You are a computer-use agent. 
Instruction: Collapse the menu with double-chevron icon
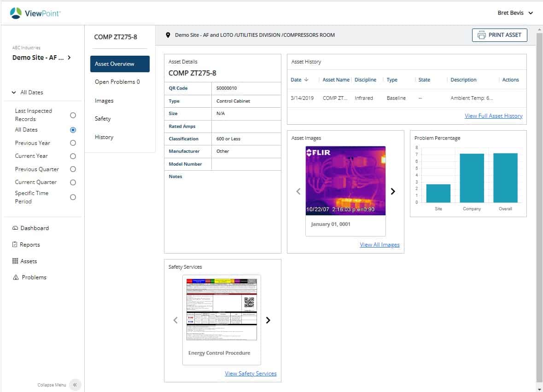75,385
